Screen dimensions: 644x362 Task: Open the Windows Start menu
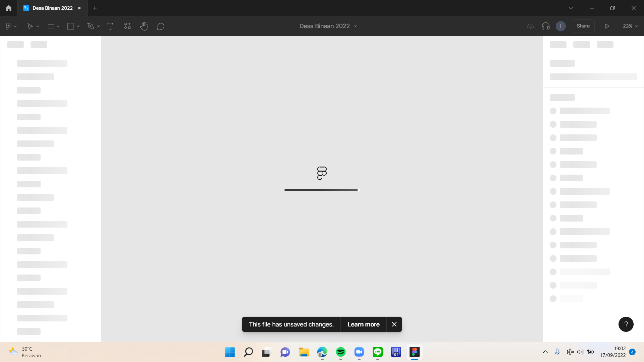pyautogui.click(x=230, y=352)
